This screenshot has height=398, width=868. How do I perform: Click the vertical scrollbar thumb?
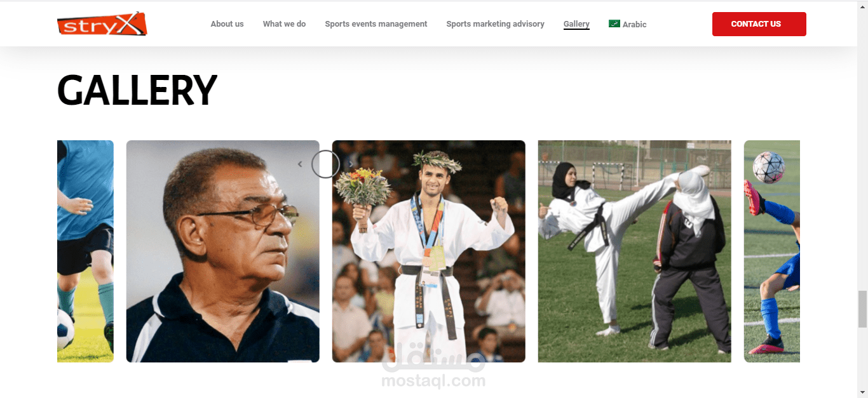coord(862,309)
